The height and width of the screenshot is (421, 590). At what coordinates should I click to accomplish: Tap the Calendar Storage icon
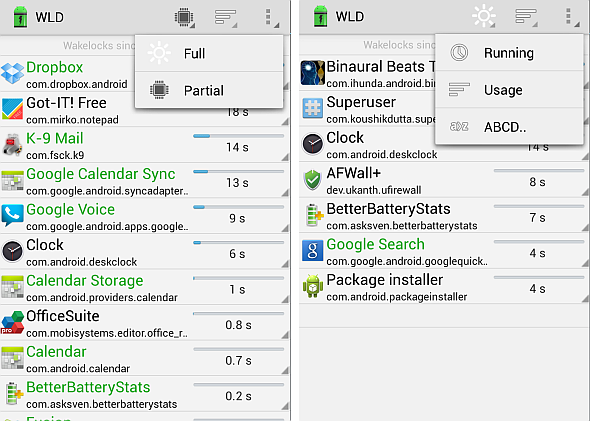(12, 287)
